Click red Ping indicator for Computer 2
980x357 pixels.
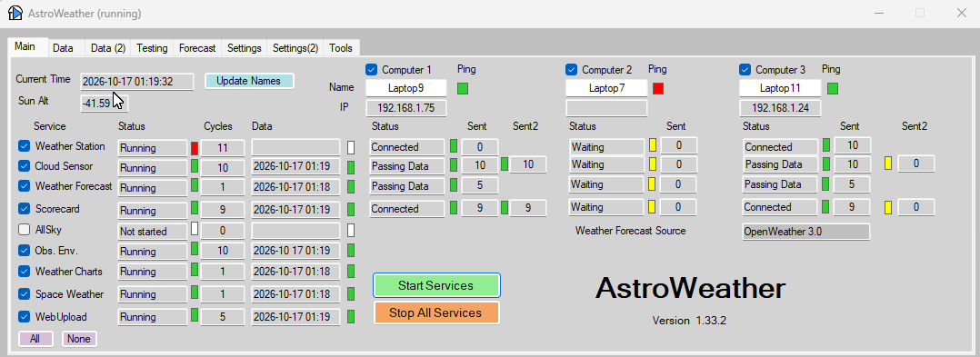point(658,89)
